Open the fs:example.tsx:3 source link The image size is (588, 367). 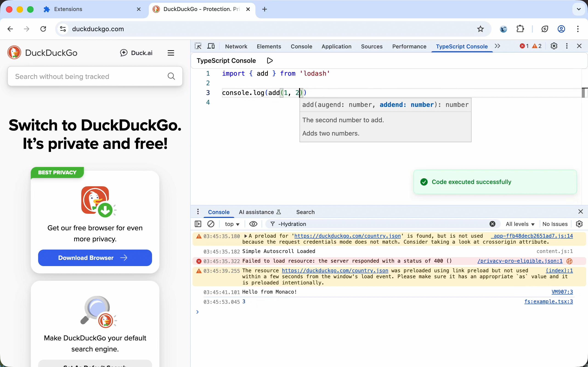coord(548,301)
